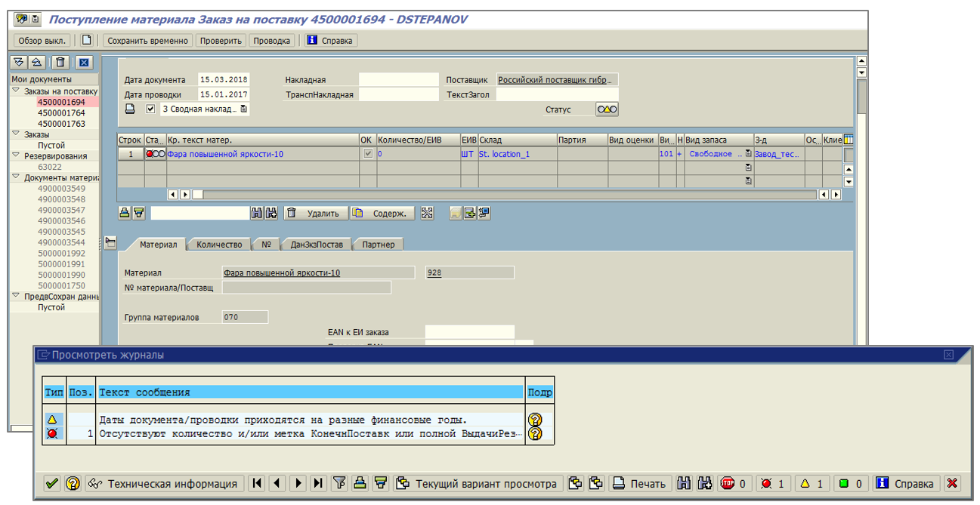Click the green checkmark confirm icon in the journal dialog

51,484
